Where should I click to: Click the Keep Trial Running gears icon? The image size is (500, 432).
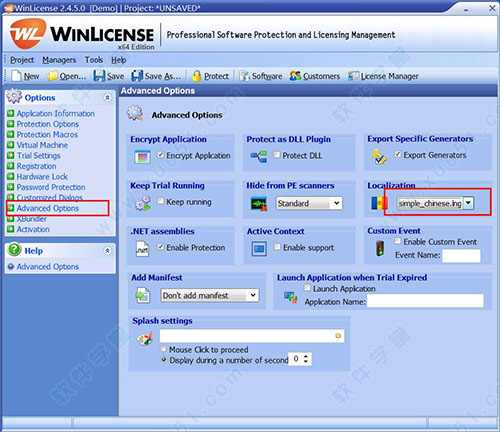coord(143,203)
